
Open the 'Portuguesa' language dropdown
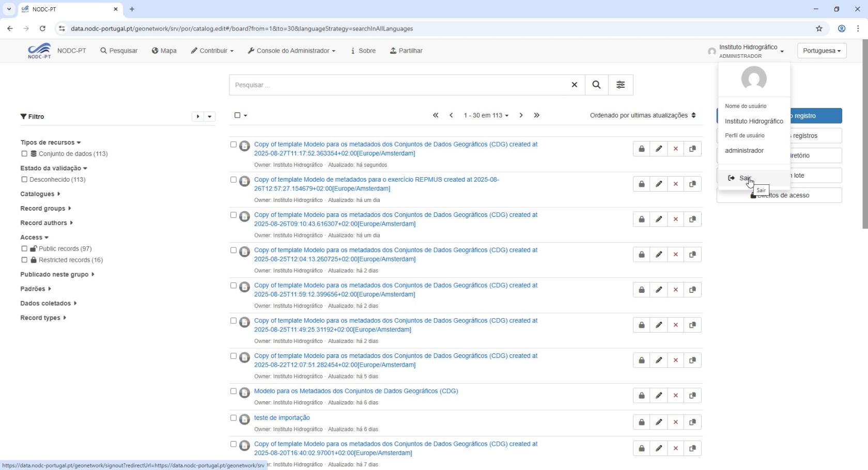(822, 51)
